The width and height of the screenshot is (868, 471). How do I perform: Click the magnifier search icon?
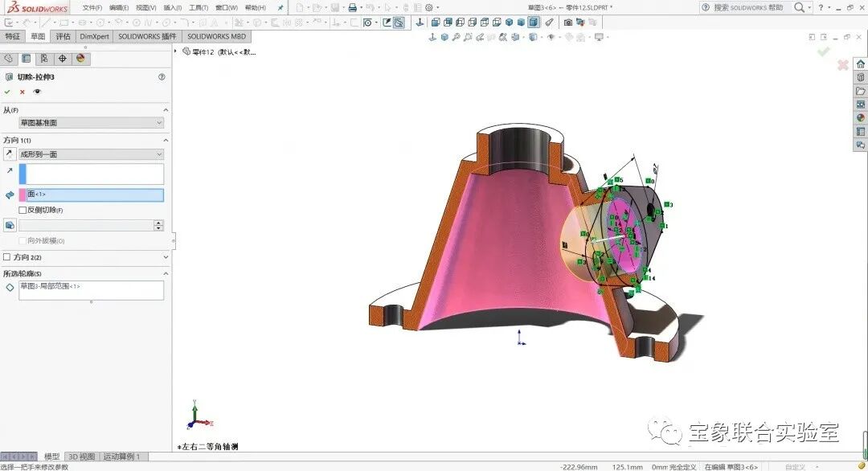tap(799, 8)
